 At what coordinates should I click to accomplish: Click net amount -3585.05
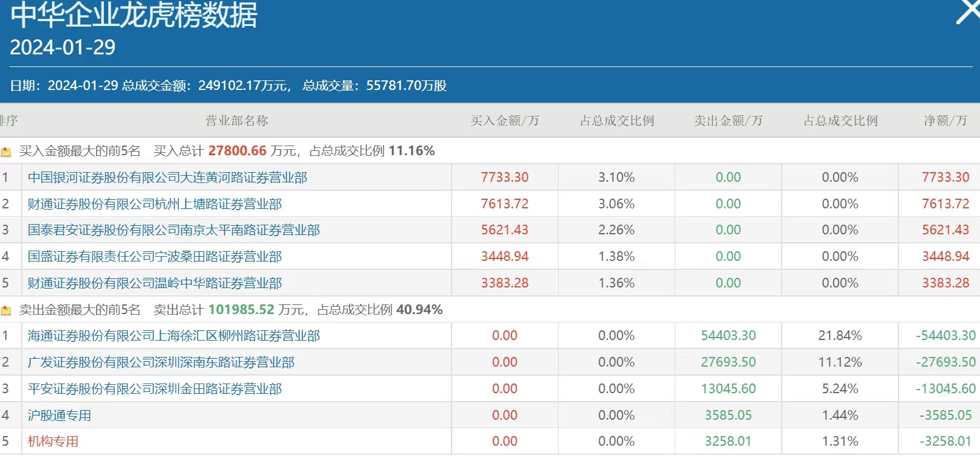click(946, 416)
